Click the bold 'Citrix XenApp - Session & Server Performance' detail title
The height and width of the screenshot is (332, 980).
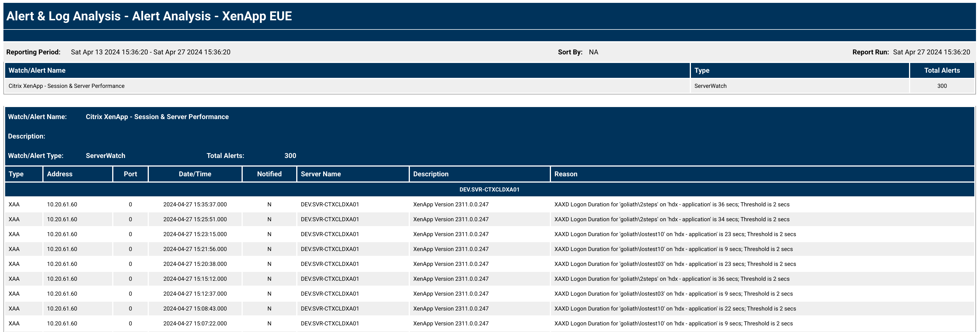click(157, 117)
